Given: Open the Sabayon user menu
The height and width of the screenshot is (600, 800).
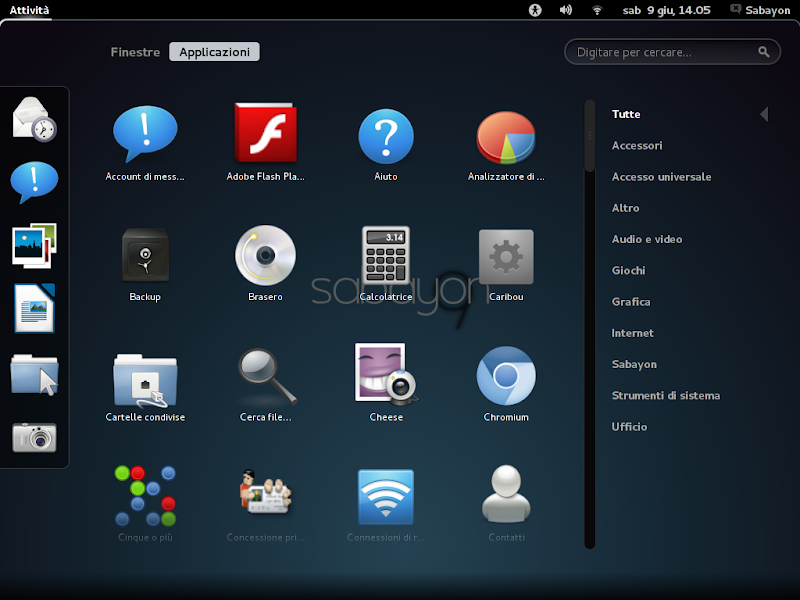Looking at the screenshot, I should point(760,10).
